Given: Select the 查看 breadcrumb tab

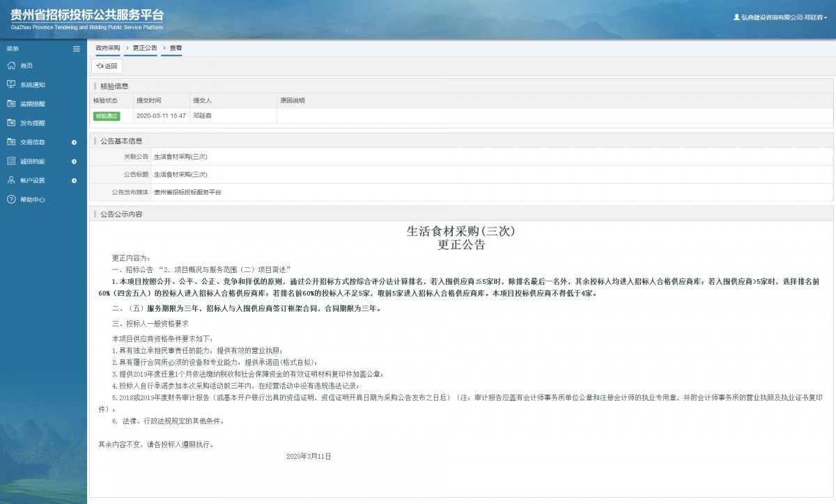Looking at the screenshot, I should click(176, 48).
